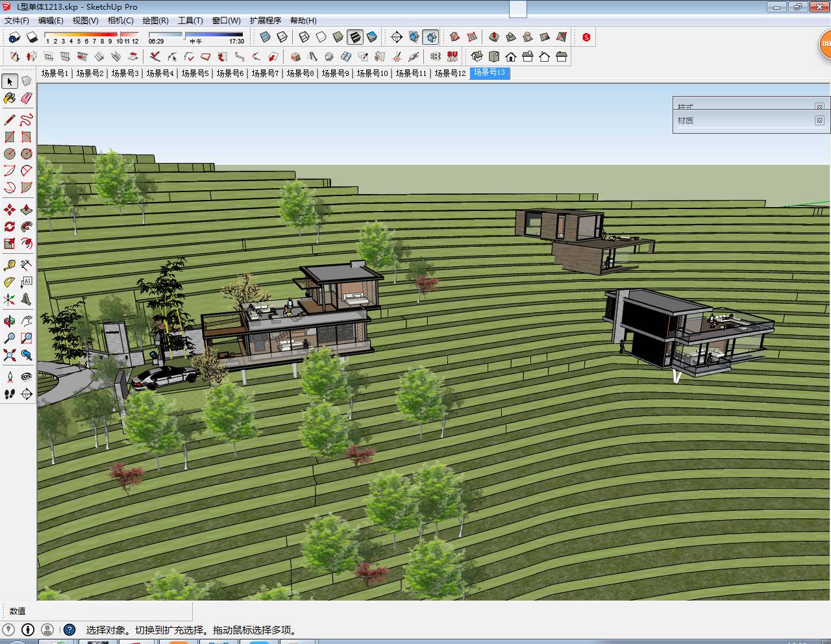Open the SUAPP plugin button
831x644 pixels.
point(453,56)
